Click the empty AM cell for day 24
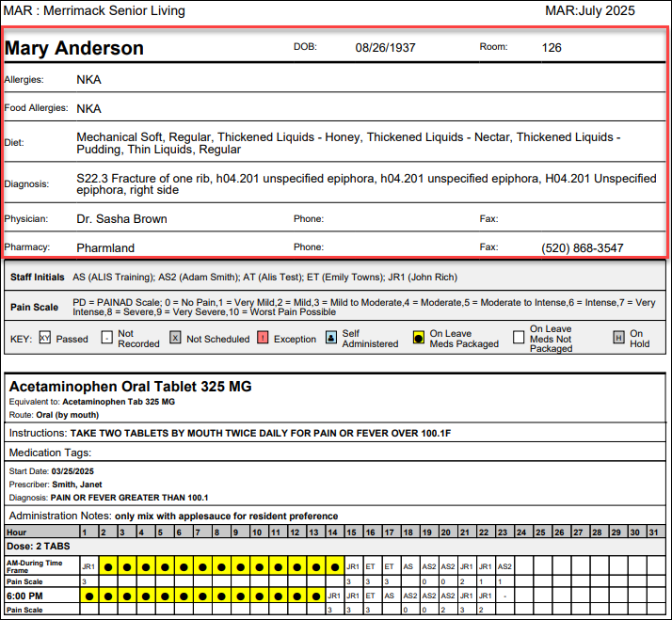 pyautogui.click(x=523, y=566)
